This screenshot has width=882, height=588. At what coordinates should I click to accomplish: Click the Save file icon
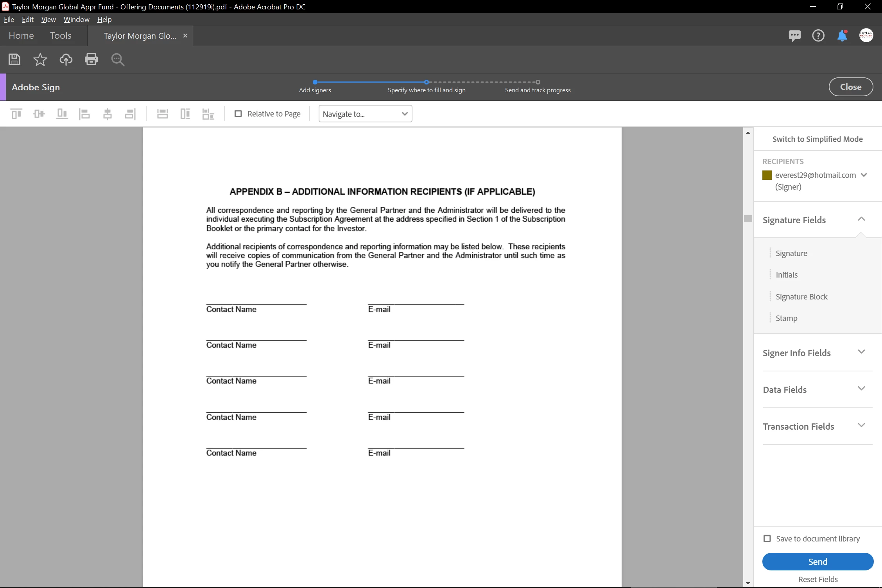pos(14,59)
